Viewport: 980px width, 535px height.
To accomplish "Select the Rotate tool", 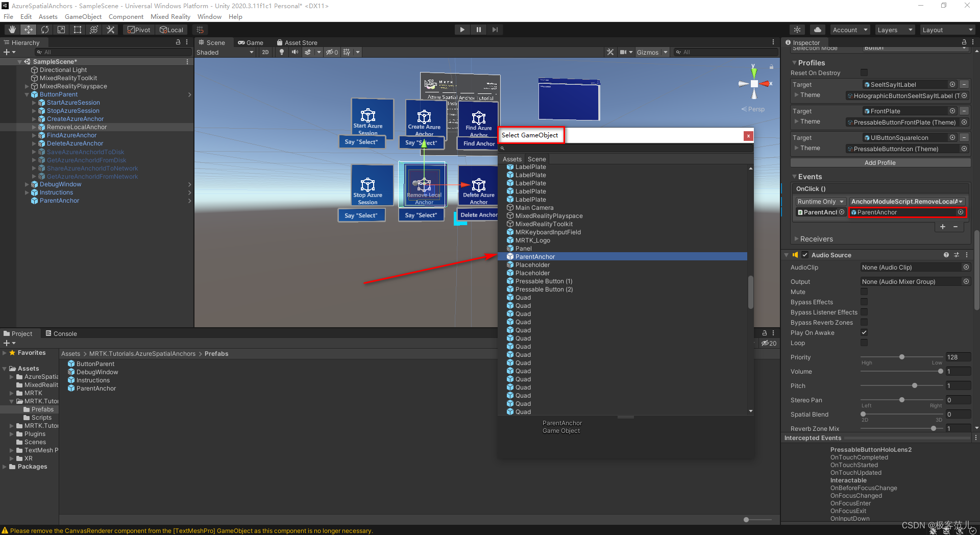I will pos(44,30).
